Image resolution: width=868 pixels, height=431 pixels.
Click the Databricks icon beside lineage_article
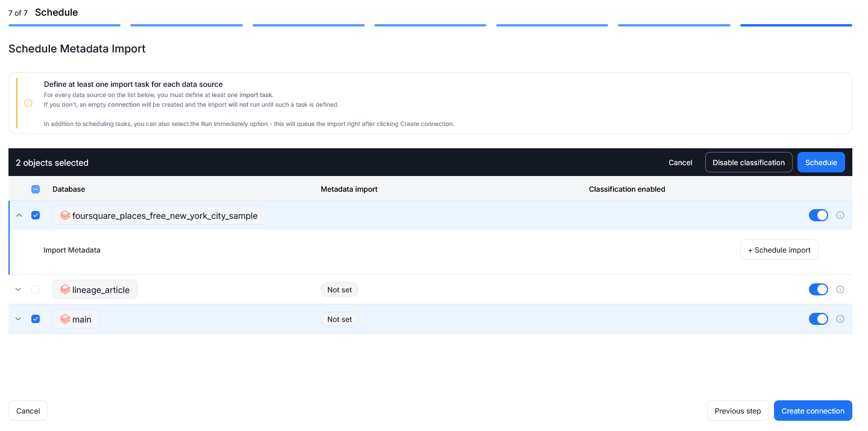(65, 290)
